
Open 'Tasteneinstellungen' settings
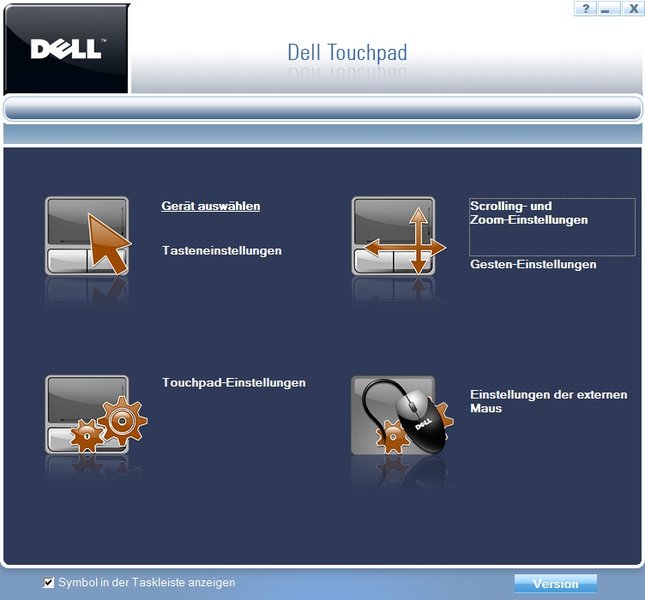[x=222, y=250]
